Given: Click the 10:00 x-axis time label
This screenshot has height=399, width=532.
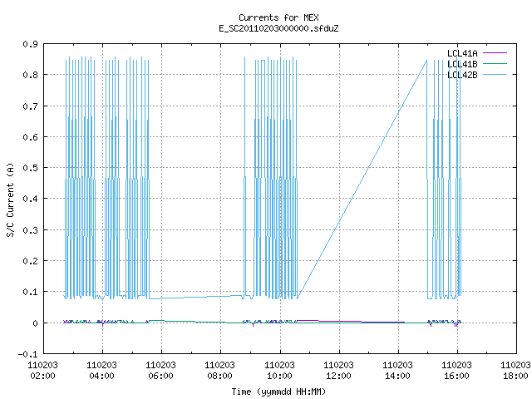Looking at the screenshot, I should point(279,376).
